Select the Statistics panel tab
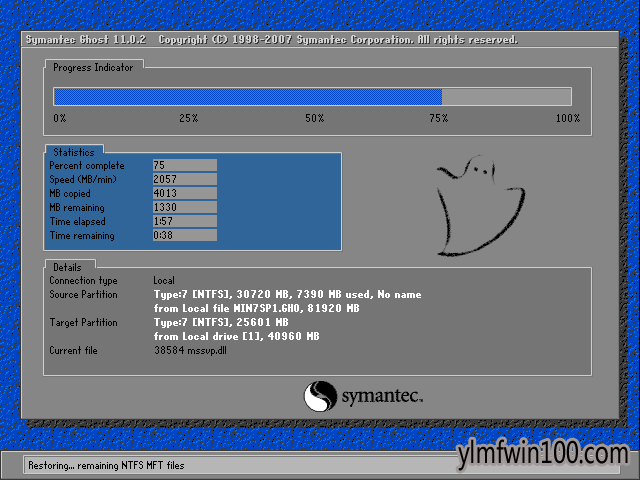Screen dimensions: 640x480 [x=74, y=152]
